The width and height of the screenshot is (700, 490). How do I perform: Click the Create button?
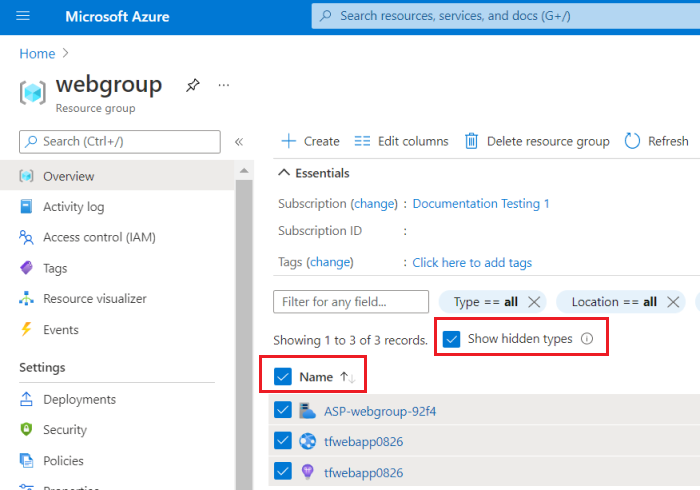click(310, 141)
